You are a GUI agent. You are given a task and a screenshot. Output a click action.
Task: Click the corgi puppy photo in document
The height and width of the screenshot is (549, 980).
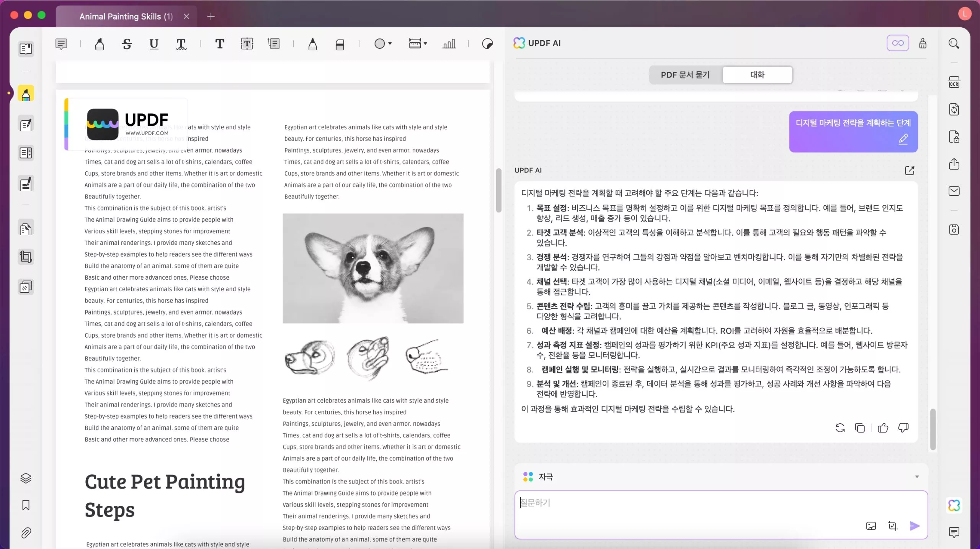point(373,268)
